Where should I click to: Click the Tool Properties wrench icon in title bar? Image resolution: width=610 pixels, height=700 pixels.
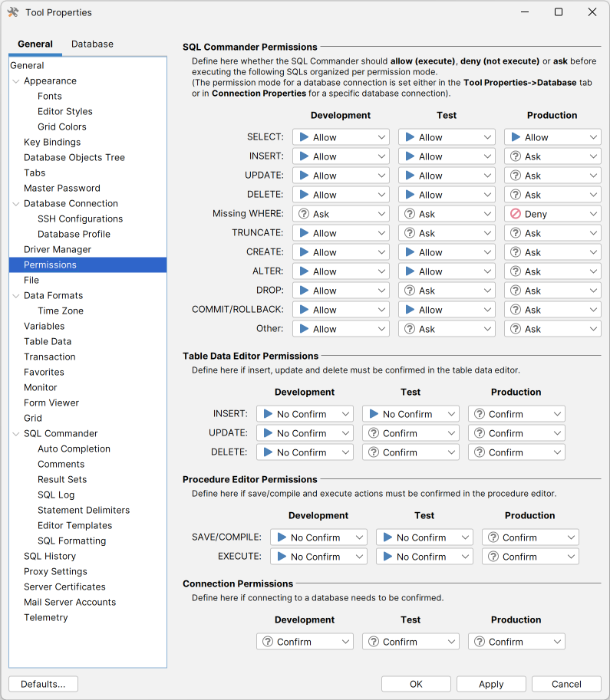point(13,12)
